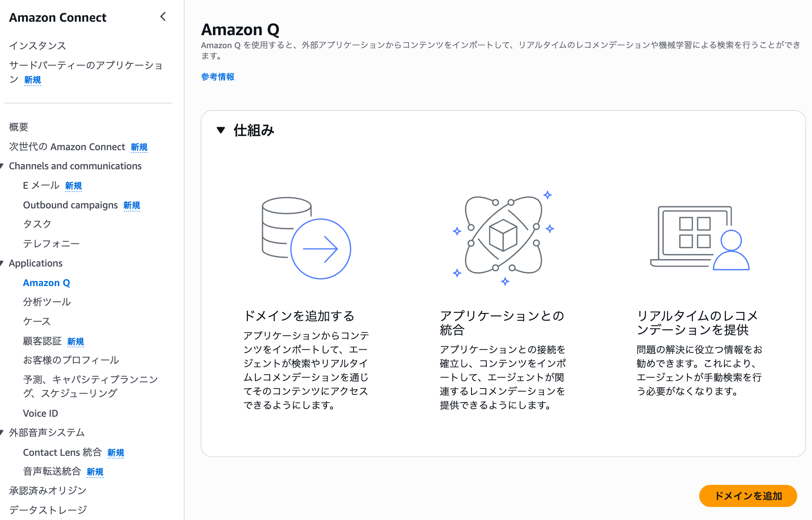Open サードパーティーのアプリケーション sidebar item
Image resolution: width=812 pixels, height=520 pixels.
click(86, 72)
